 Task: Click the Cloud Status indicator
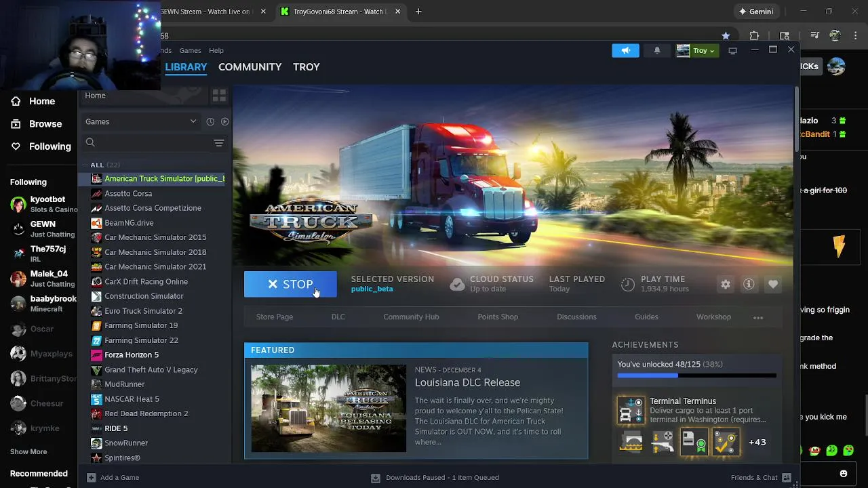click(x=492, y=284)
